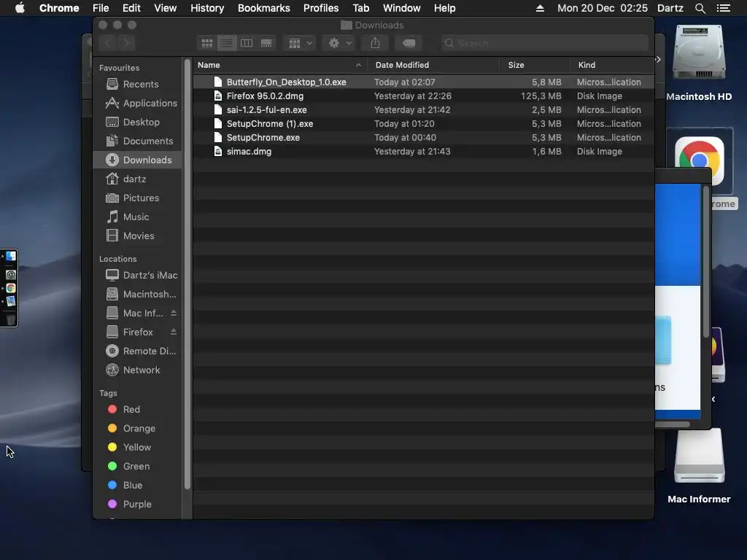Sort files by Size column

coord(535,65)
